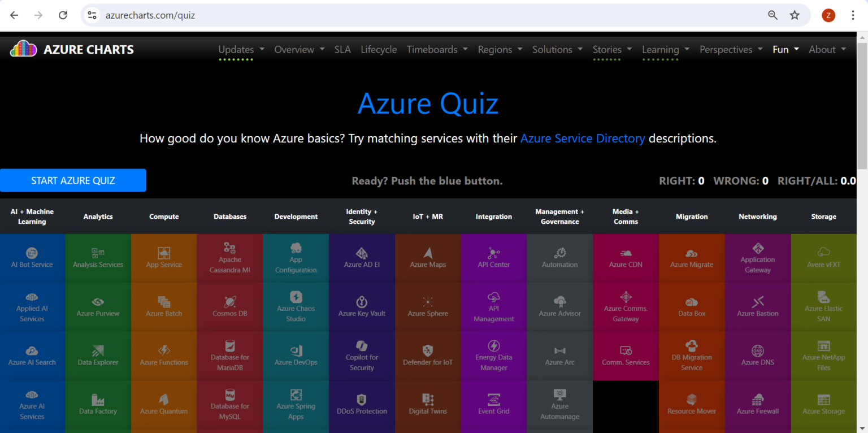The image size is (868, 433).
Task: Click the Azure CDN service icon
Action: pyautogui.click(x=626, y=257)
